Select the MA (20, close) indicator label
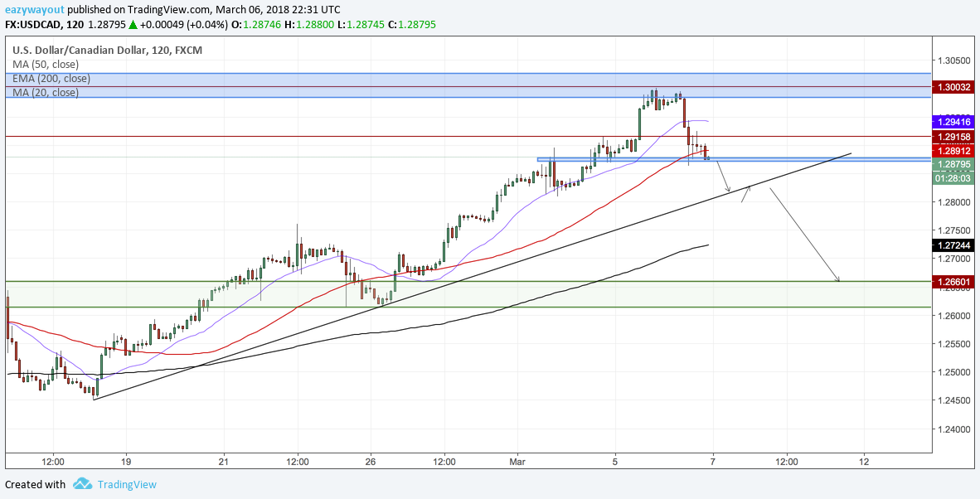Image resolution: width=980 pixels, height=499 pixels. 46,93
